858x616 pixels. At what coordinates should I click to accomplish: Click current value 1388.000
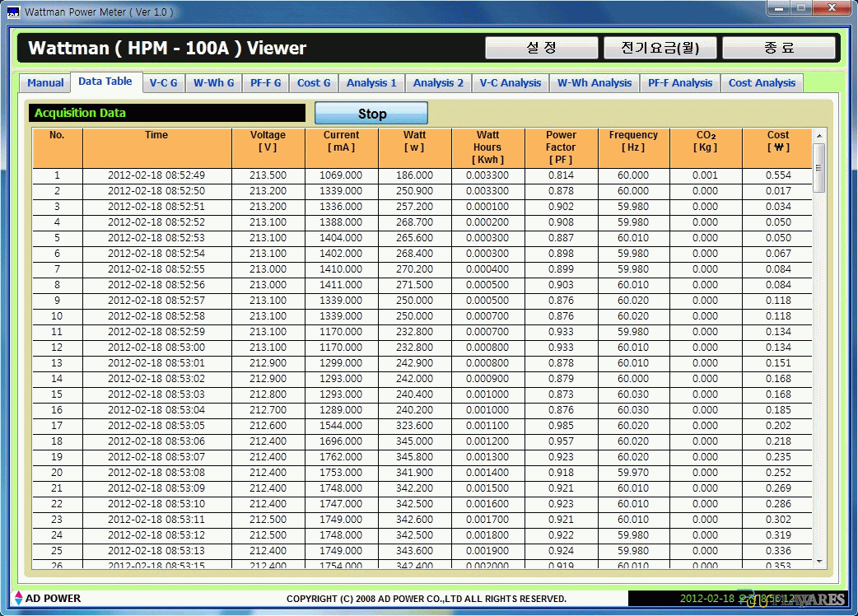(342, 222)
